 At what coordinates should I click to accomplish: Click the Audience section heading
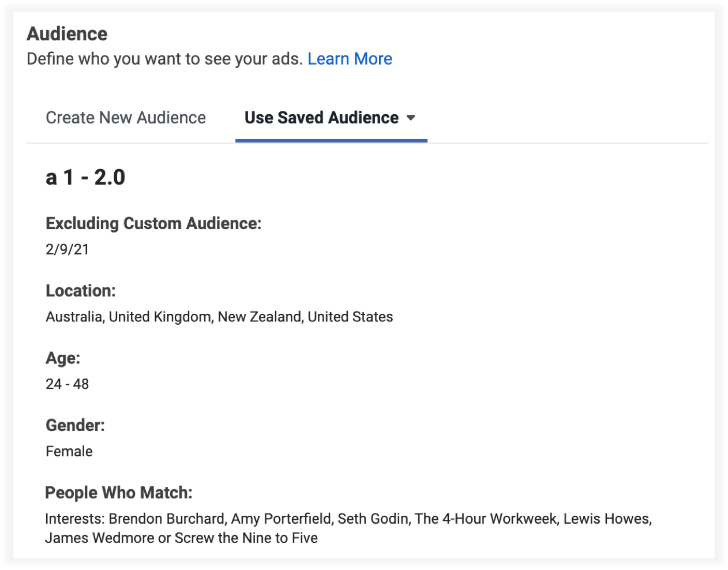67,34
